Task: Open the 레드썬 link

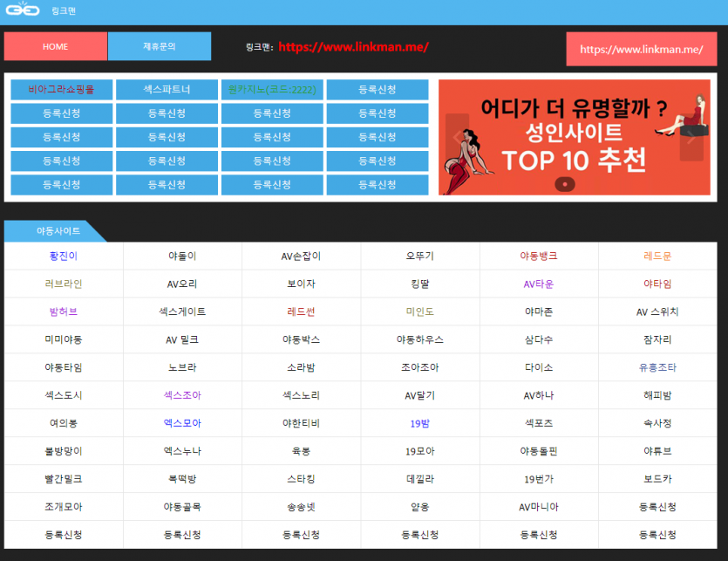Action: pos(301,311)
